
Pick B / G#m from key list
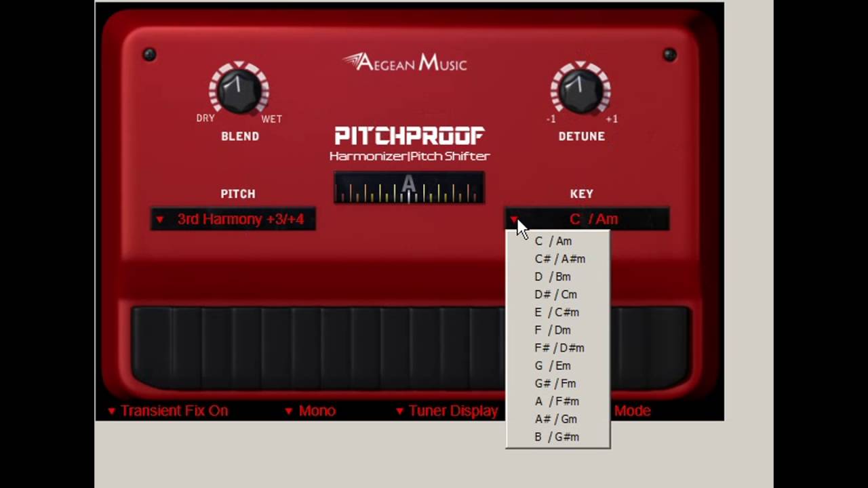(558, 437)
